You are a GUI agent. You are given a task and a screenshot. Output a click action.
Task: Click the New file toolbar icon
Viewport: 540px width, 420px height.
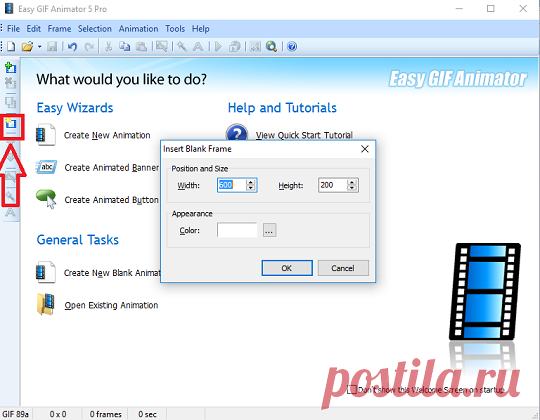tap(11, 46)
